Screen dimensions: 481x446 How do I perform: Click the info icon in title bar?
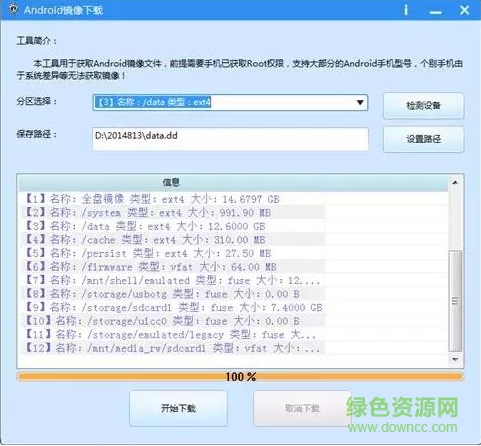[406, 10]
